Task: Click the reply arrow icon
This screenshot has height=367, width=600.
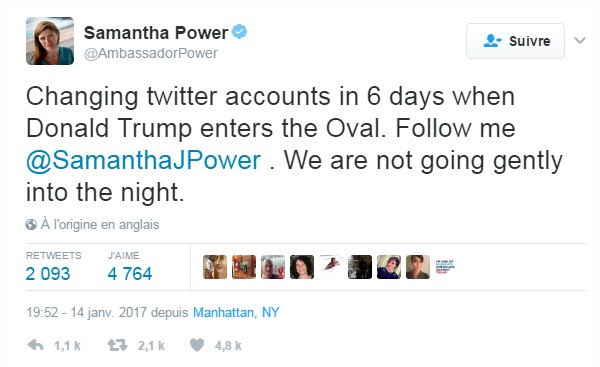Action: pos(36,345)
